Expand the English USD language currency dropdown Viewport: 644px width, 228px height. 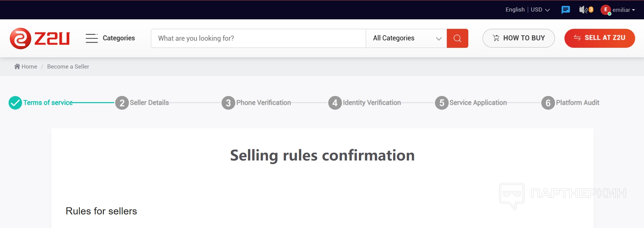coord(527,10)
